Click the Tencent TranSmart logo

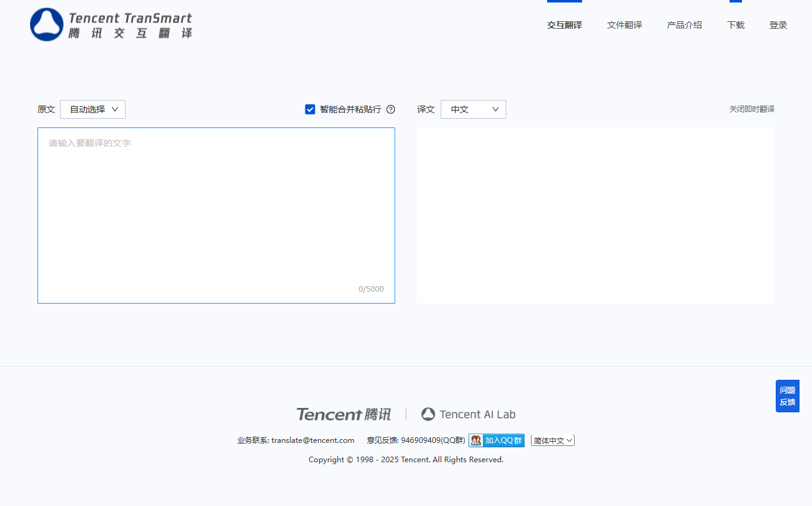click(x=111, y=25)
